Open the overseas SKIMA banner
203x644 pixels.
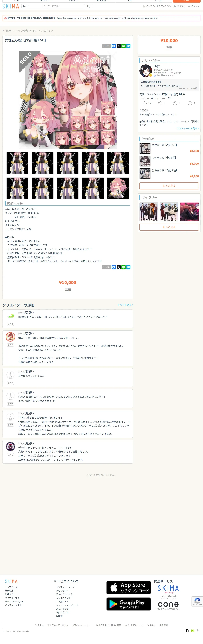101,18
